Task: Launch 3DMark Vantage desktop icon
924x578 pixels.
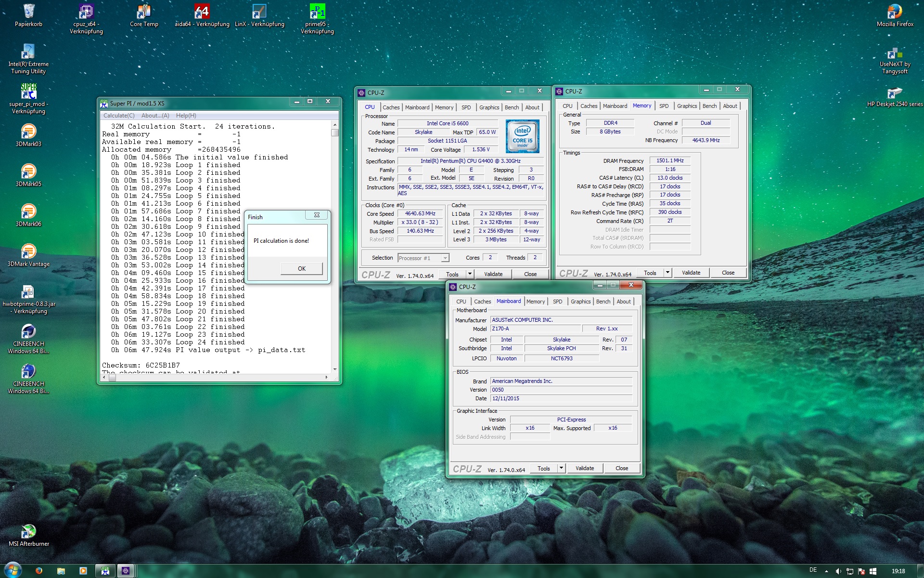Action: coord(28,255)
